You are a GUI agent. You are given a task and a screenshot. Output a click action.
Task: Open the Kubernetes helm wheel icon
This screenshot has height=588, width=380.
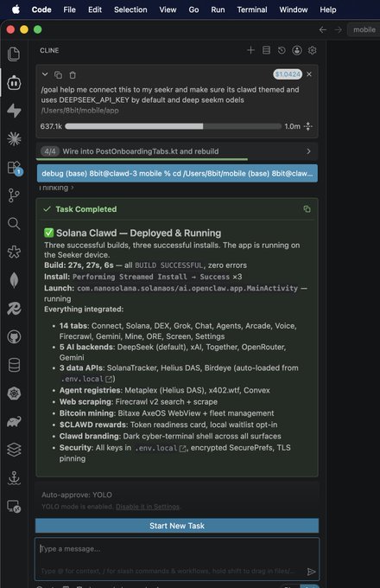pyautogui.click(x=14, y=393)
